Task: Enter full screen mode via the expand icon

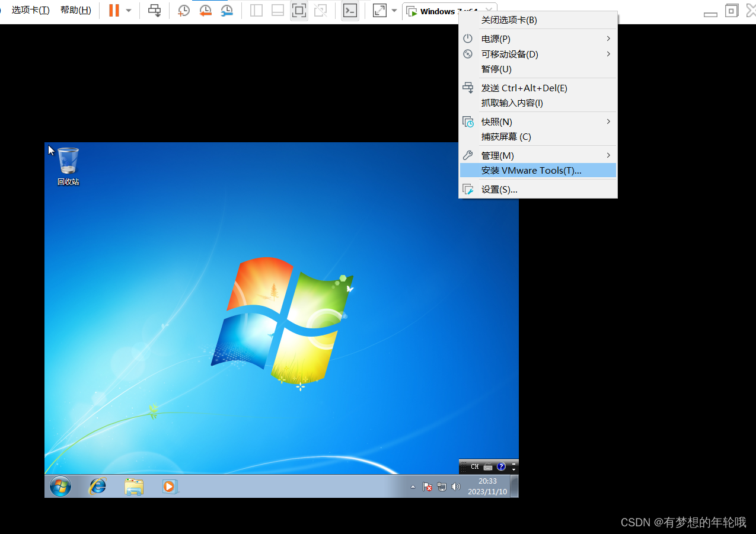Action: (x=379, y=10)
